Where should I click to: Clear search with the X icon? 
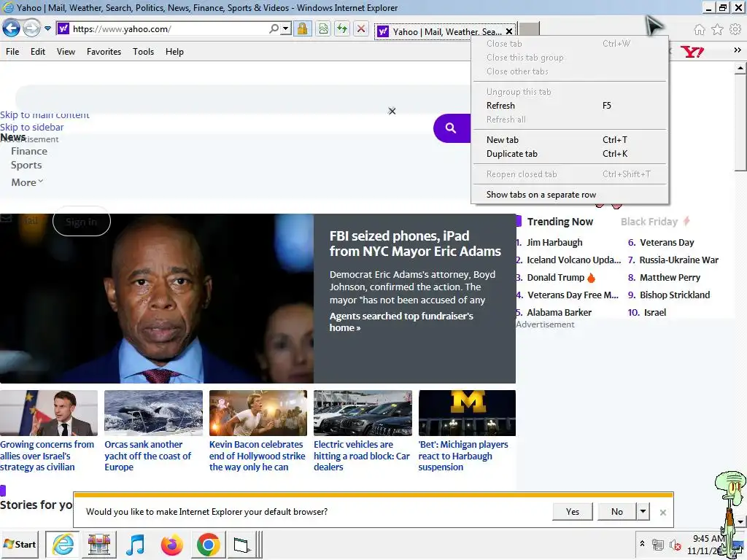coord(392,111)
